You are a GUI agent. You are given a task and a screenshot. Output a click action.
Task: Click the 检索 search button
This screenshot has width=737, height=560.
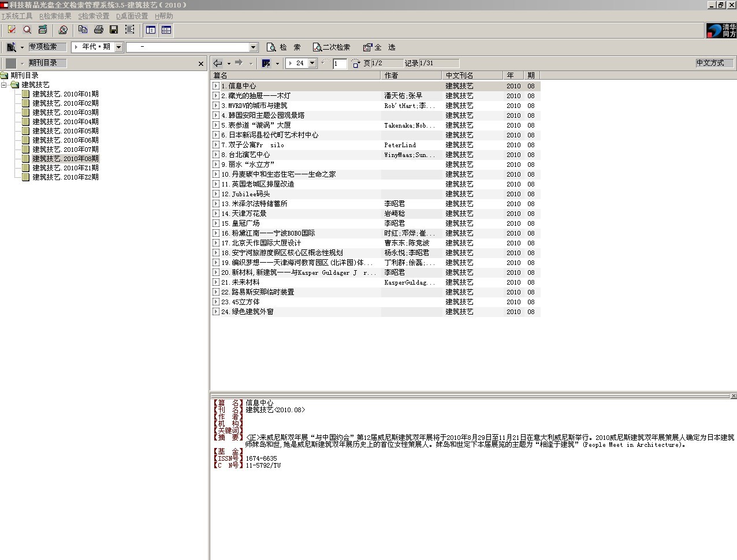pyautogui.click(x=284, y=47)
